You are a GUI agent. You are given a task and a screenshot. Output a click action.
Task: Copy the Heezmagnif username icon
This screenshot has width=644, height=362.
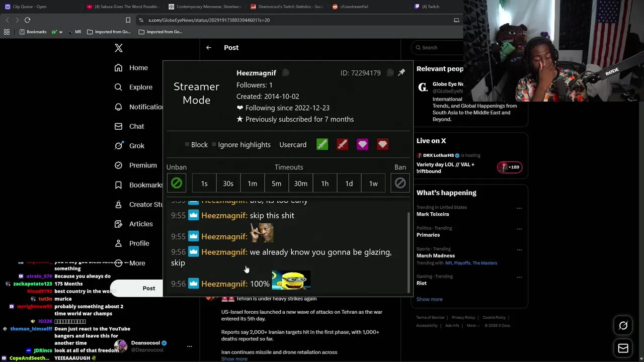click(285, 73)
